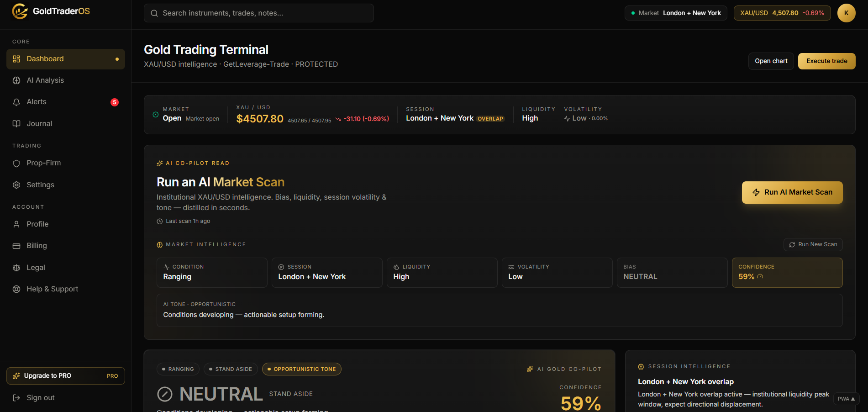Click the Confidence 59% card
Viewport: 868px width, 412px height.
tap(787, 273)
